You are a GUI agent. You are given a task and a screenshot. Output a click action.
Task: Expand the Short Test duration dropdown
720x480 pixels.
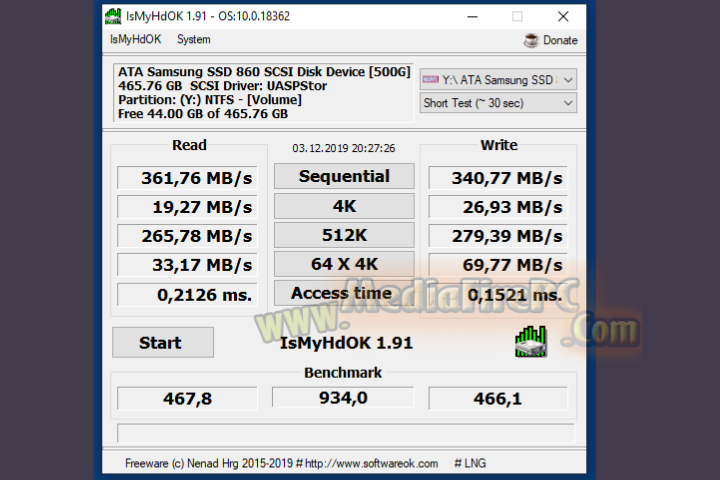pos(498,103)
